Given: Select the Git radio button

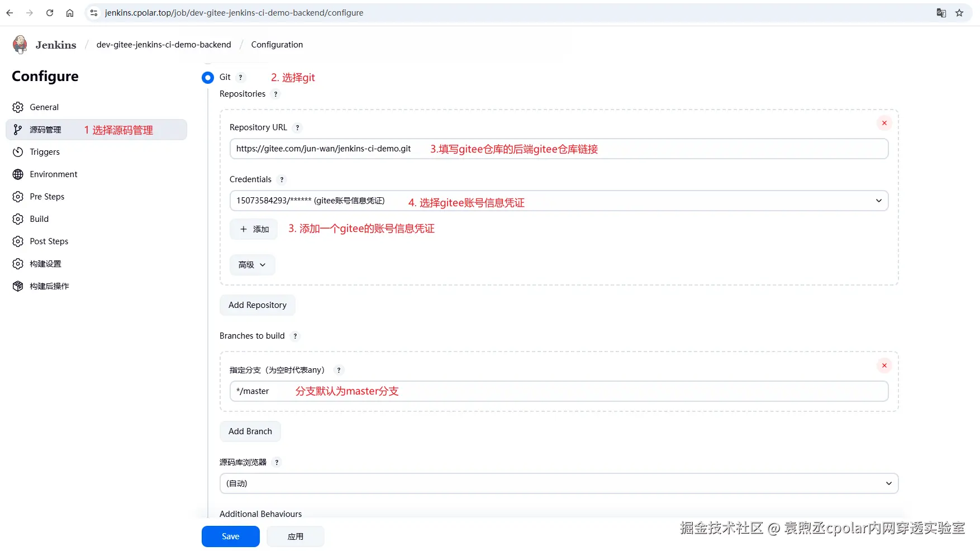Looking at the screenshot, I should click(208, 78).
